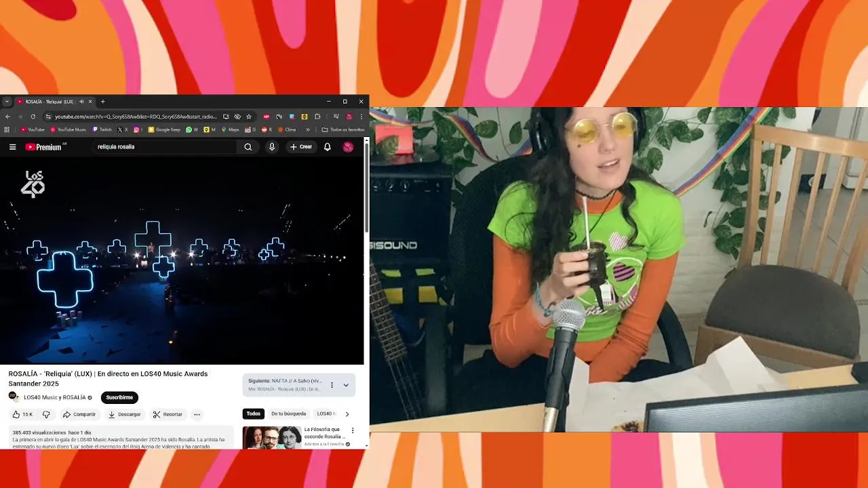The width and height of the screenshot is (868, 488).
Task: Open playlist options three-dot menu
Action: (332, 385)
